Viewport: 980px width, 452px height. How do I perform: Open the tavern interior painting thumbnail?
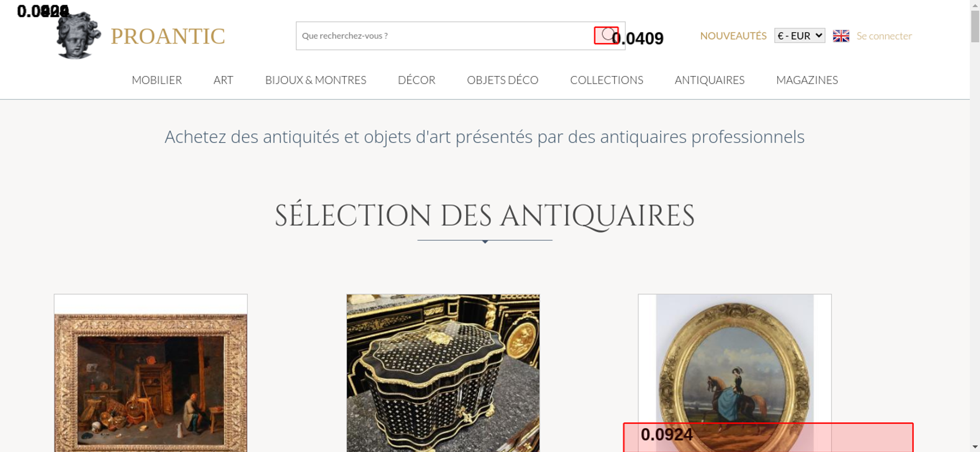click(x=150, y=373)
